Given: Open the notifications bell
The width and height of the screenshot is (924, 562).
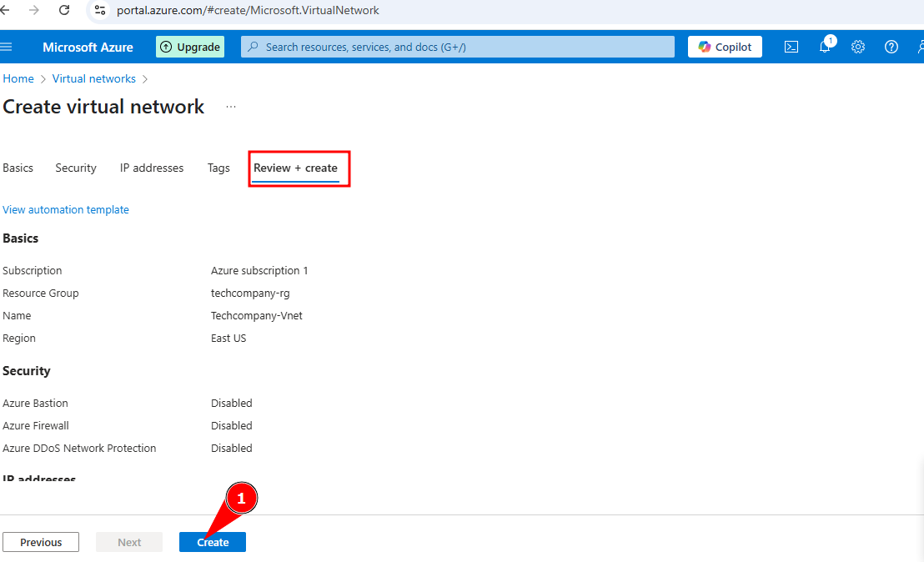Looking at the screenshot, I should click(x=825, y=47).
